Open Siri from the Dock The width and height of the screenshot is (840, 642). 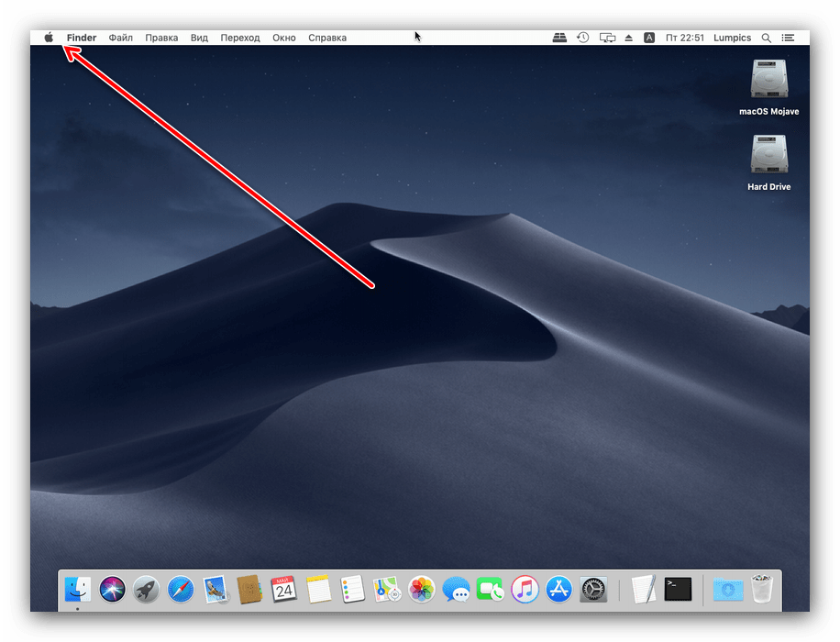point(113,589)
